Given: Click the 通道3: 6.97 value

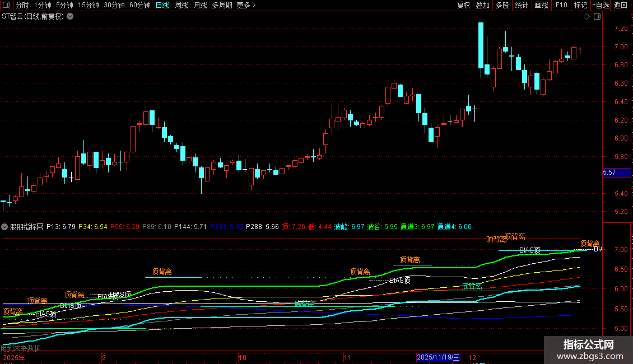Looking at the screenshot, I should point(417,227).
